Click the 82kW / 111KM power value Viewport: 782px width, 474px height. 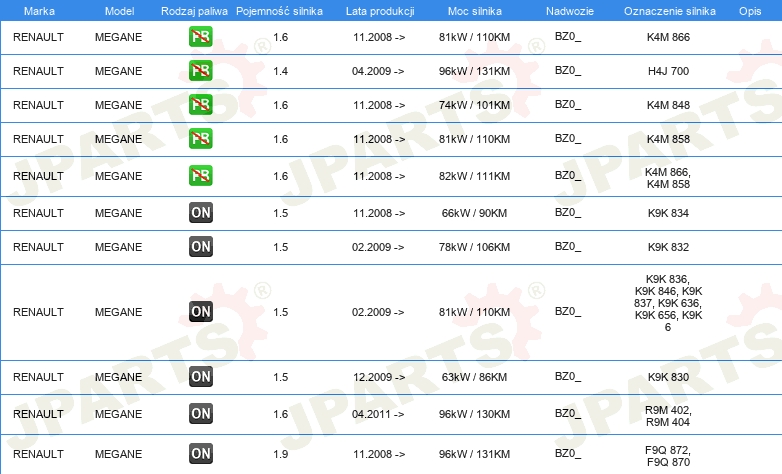[474, 176]
